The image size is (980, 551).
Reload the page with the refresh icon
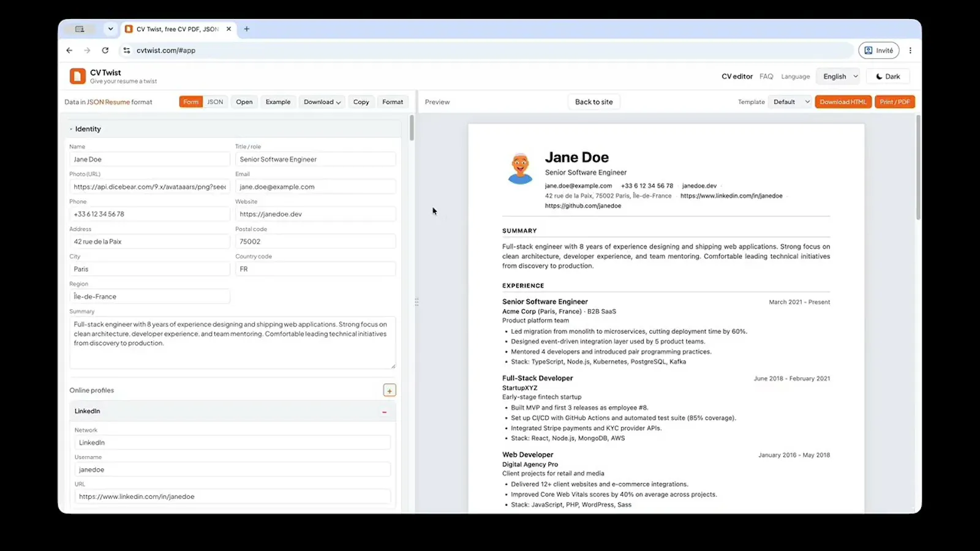(x=105, y=50)
